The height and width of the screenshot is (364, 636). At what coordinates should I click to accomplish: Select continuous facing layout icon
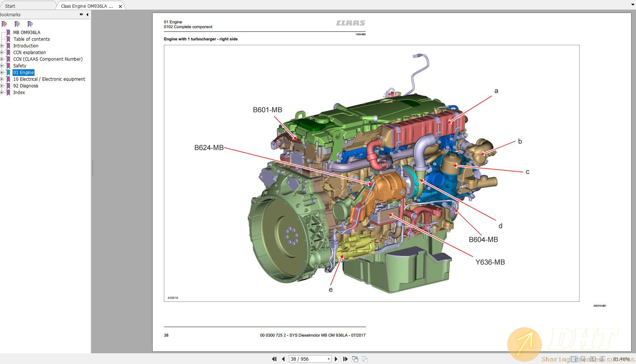(602, 359)
